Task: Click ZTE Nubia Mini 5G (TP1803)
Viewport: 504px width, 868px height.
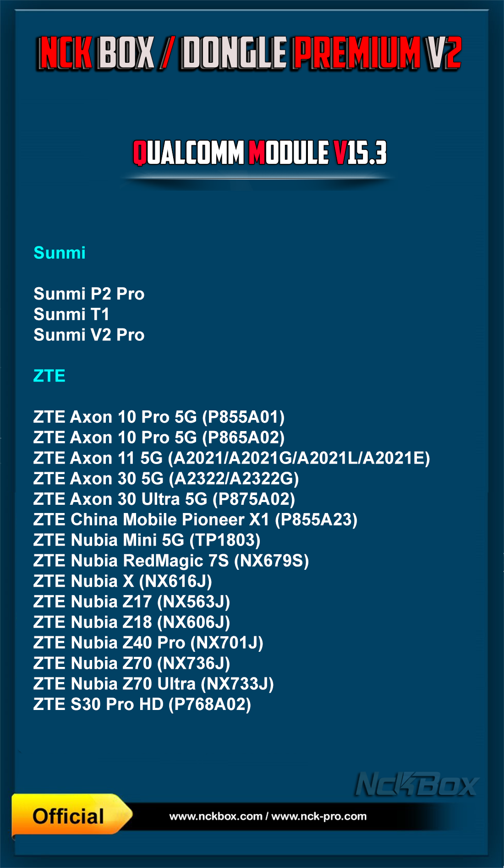Action: tap(147, 540)
